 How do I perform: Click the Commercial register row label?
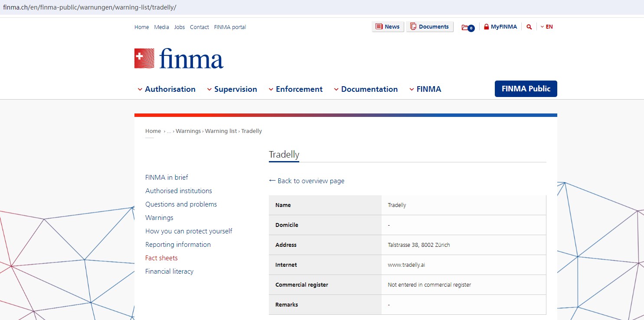(302, 285)
